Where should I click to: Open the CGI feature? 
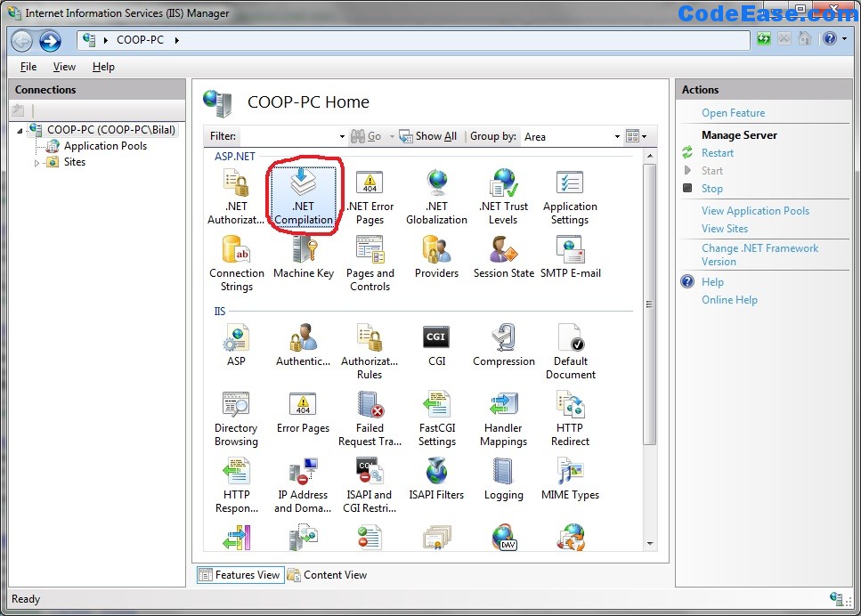tap(436, 344)
